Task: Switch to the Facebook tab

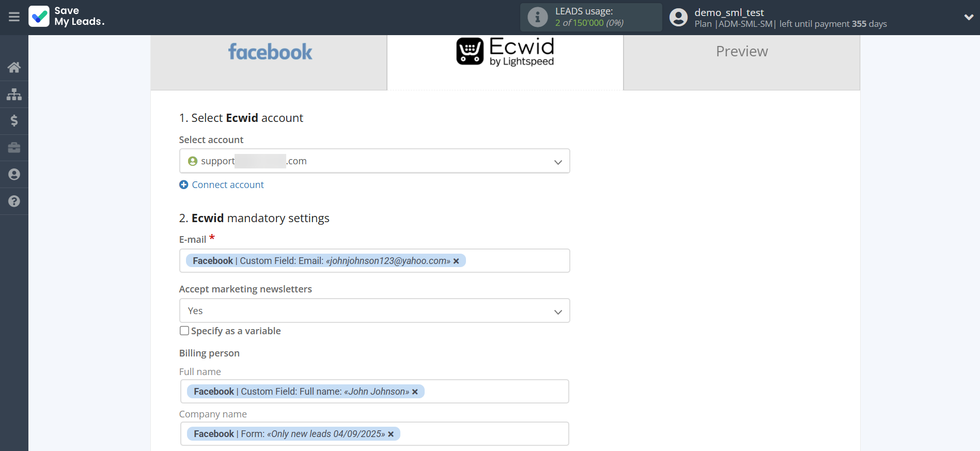Action: click(x=269, y=52)
